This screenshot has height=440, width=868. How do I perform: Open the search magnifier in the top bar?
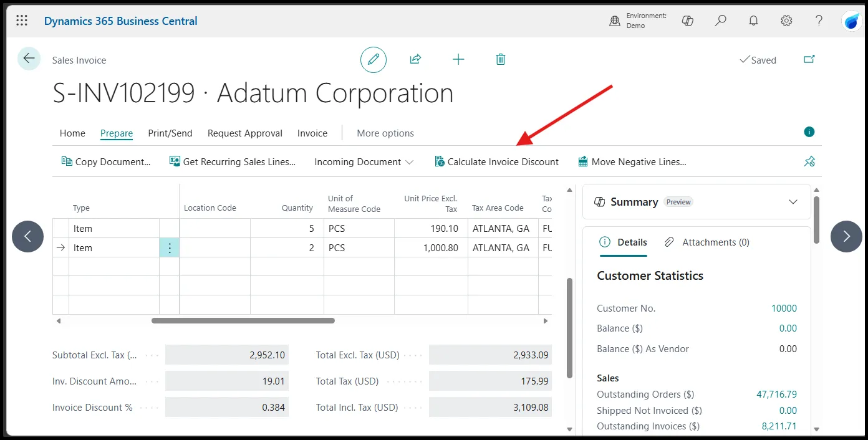(721, 21)
